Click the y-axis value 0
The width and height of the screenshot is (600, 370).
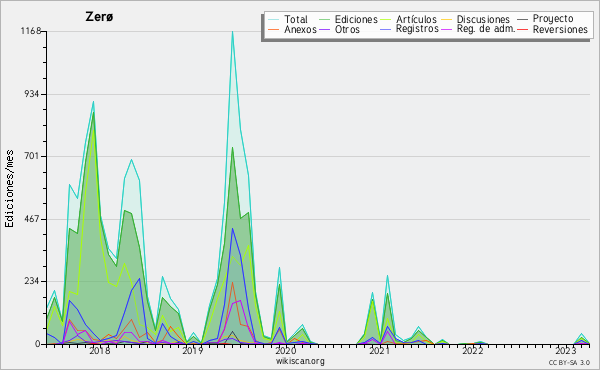tap(38, 344)
